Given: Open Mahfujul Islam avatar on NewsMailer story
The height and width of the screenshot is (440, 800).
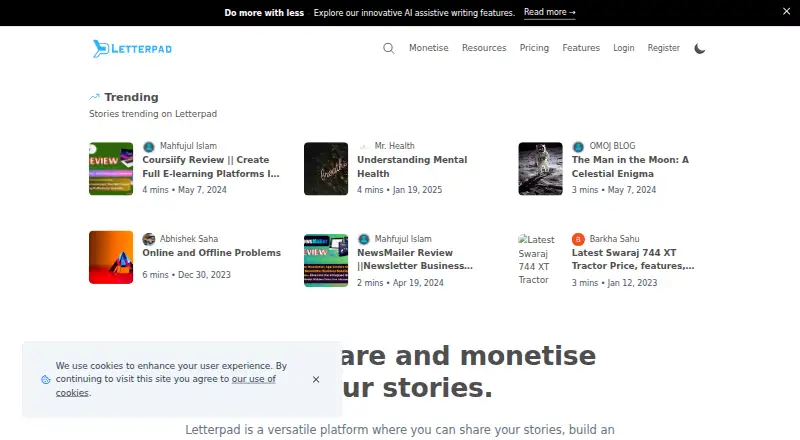Looking at the screenshot, I should tap(363, 239).
